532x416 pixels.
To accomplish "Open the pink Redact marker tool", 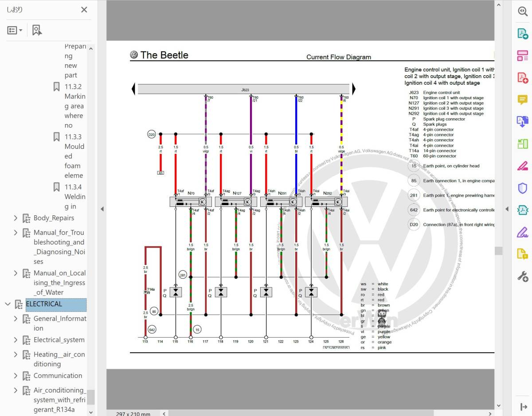I will coord(523,166).
